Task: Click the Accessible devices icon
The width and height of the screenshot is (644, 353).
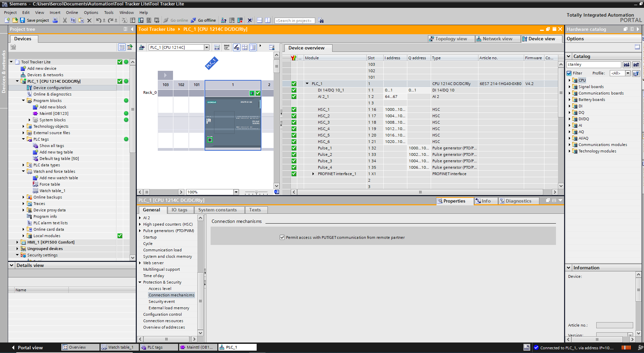Action: [223, 20]
